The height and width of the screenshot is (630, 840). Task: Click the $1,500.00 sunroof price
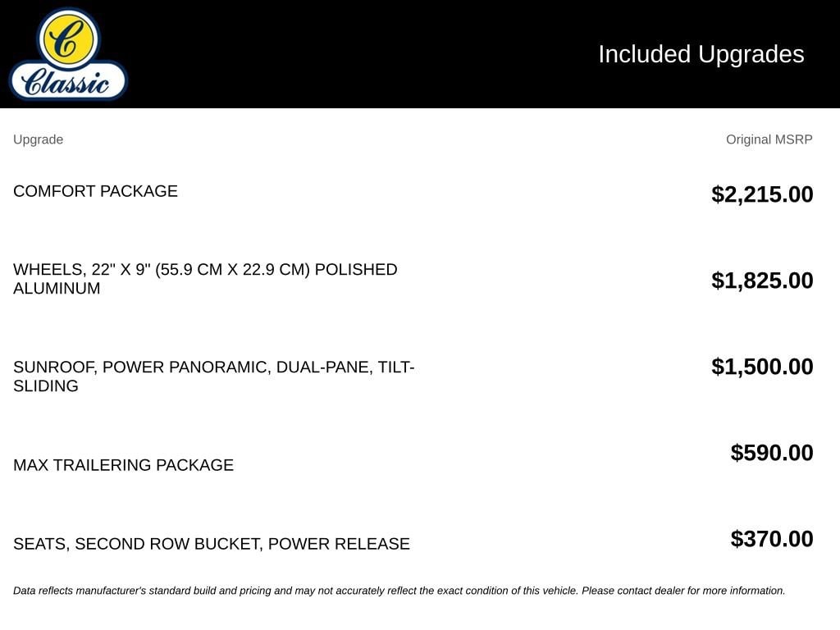(x=762, y=367)
